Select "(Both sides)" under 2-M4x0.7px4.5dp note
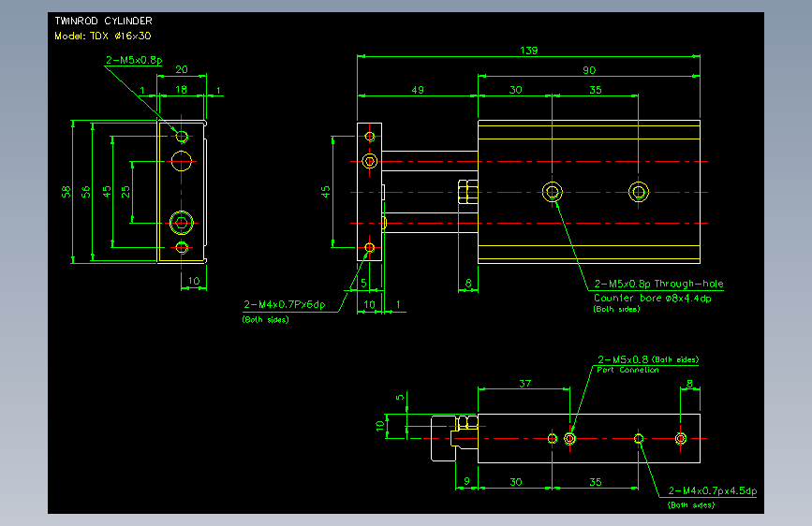 (691, 505)
